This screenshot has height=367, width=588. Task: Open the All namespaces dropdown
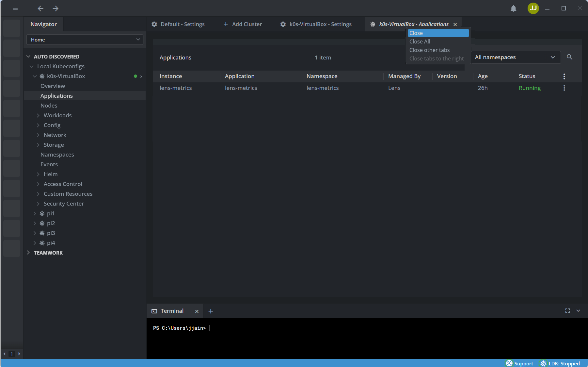515,57
